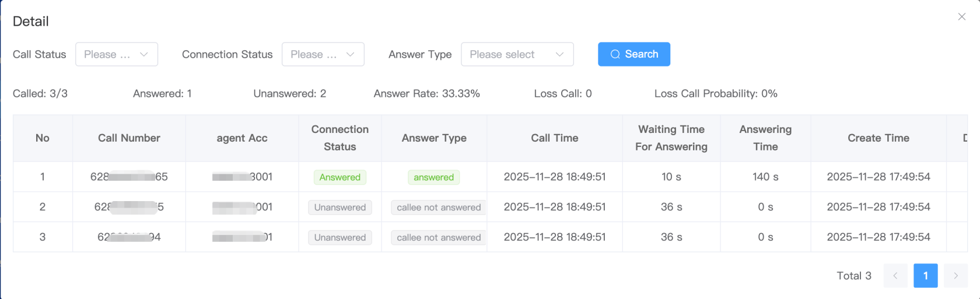Click callee not answered in row 3
The image size is (980, 299).
[x=439, y=238]
